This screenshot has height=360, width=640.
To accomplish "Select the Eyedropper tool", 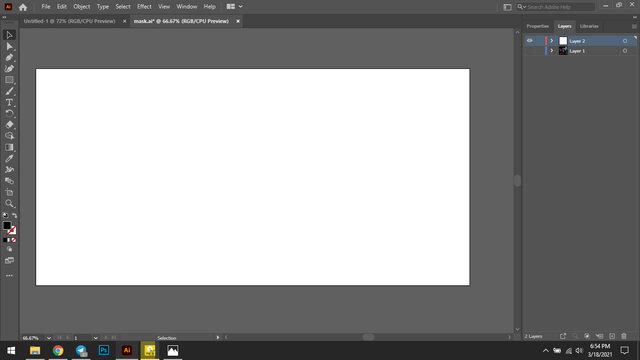I will coord(9,158).
